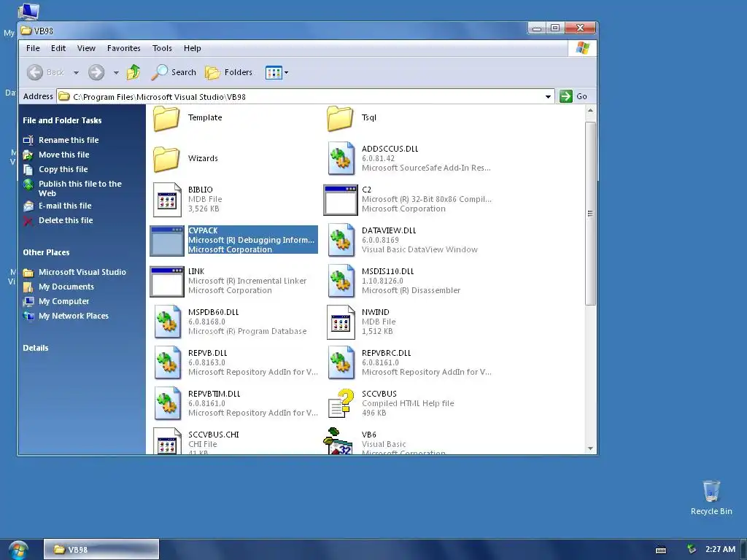
Task: Select the REPVBTIM.DLL file icon
Action: tap(167, 405)
